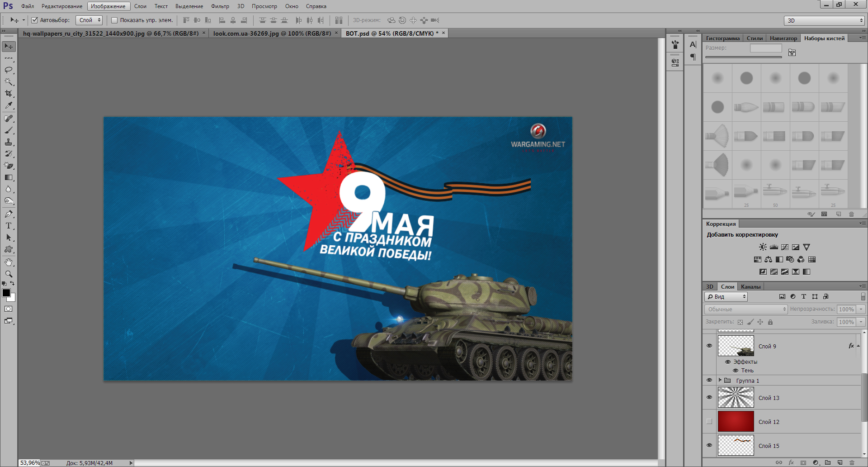
Task: Click the Color Balance scales icon
Action: [769, 259]
